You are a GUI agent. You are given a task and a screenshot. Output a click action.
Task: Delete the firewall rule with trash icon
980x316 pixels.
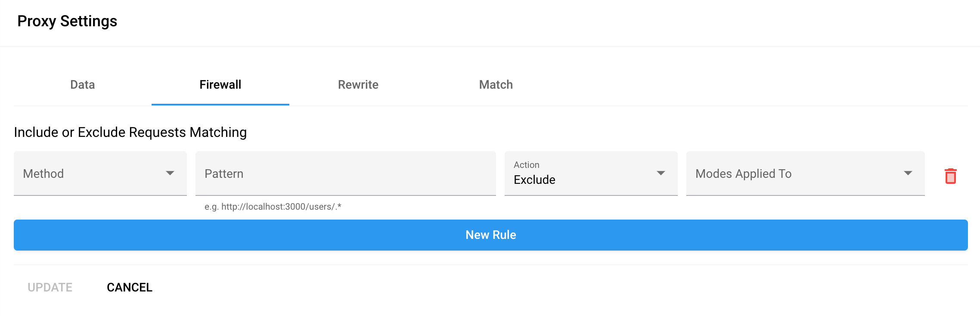950,176
